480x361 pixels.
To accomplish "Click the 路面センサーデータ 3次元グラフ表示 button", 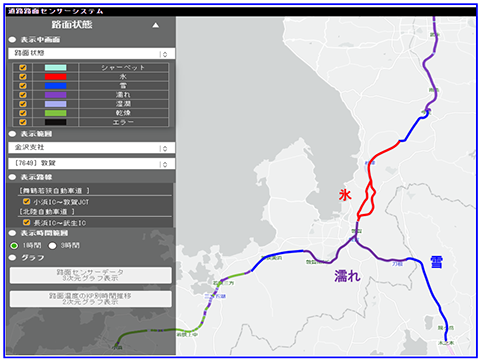I will (x=91, y=275).
